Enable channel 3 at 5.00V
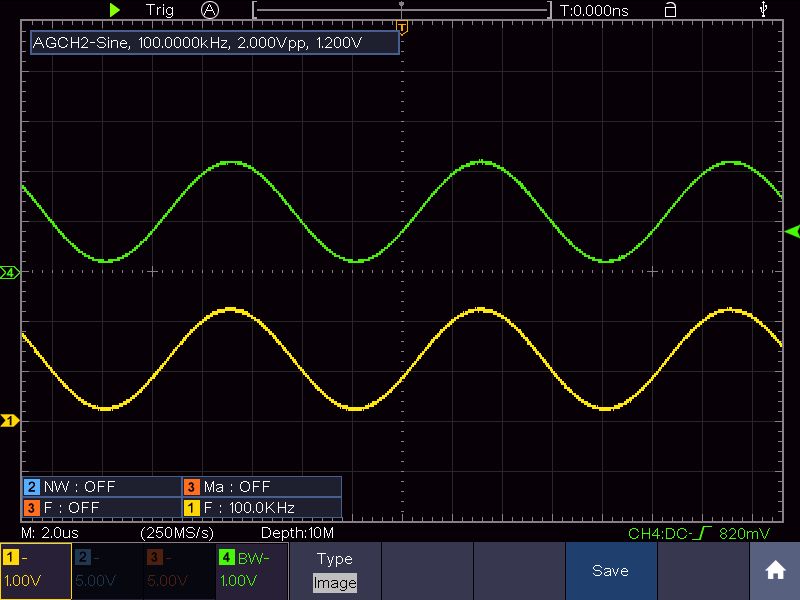 [x=179, y=571]
